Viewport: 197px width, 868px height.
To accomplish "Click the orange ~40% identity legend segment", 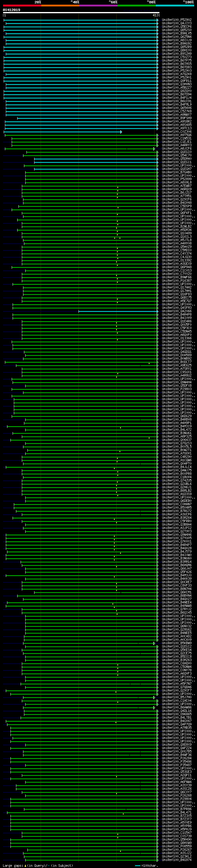I will 60,6.
